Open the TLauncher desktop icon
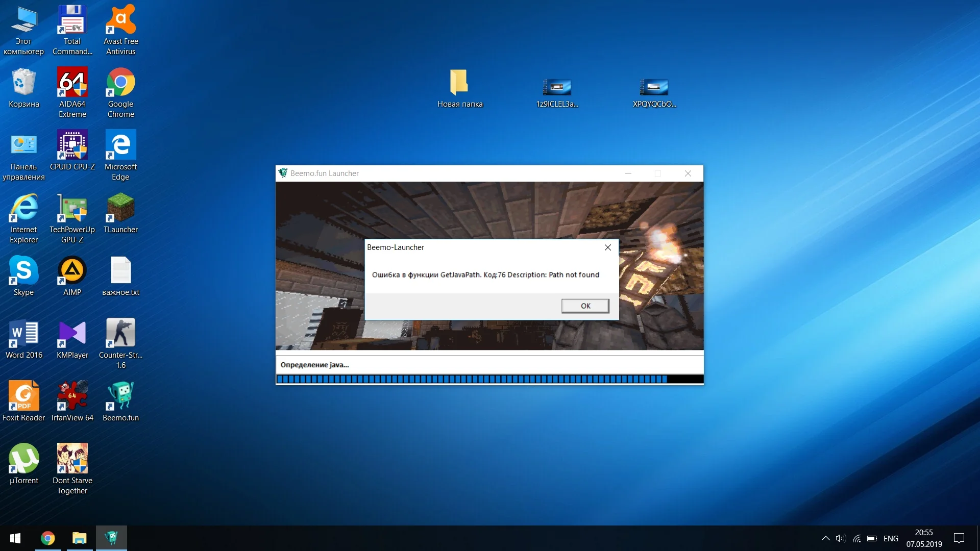The image size is (980, 551). [x=120, y=208]
